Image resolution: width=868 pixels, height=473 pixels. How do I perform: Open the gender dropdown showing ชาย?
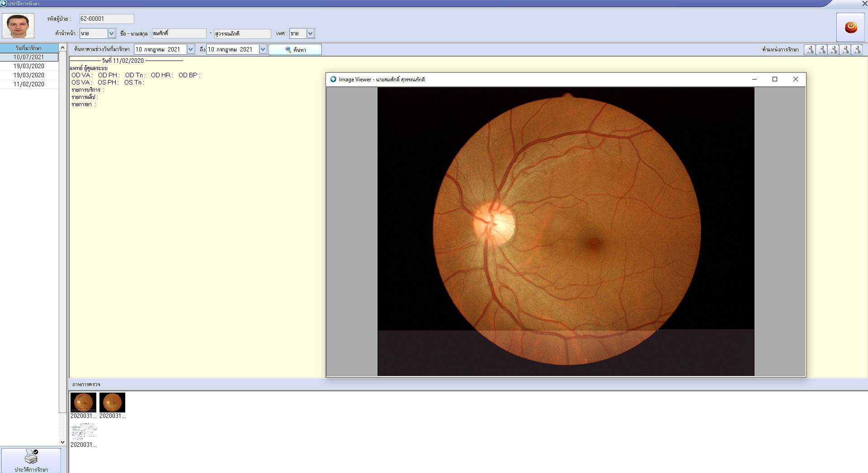310,33
